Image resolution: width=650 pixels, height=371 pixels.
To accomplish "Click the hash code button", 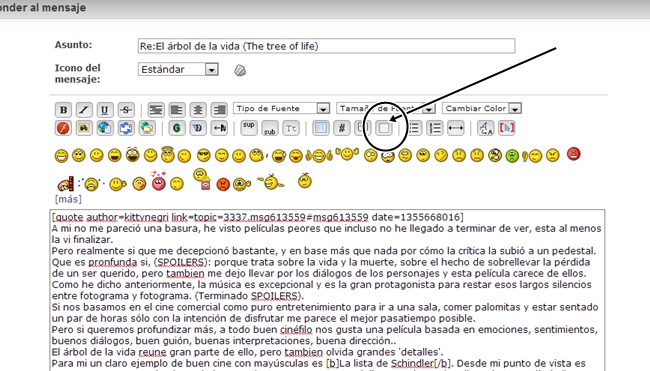I will pos(342,128).
